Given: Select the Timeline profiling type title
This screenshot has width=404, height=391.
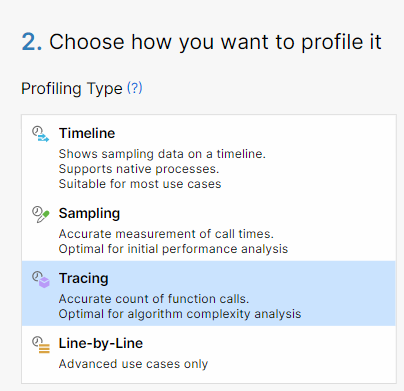Looking at the screenshot, I should pos(87,133).
